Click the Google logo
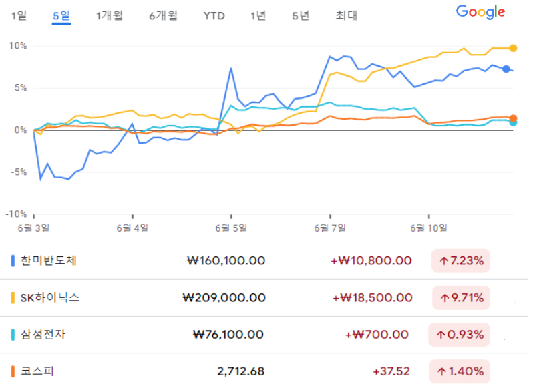 click(x=480, y=12)
